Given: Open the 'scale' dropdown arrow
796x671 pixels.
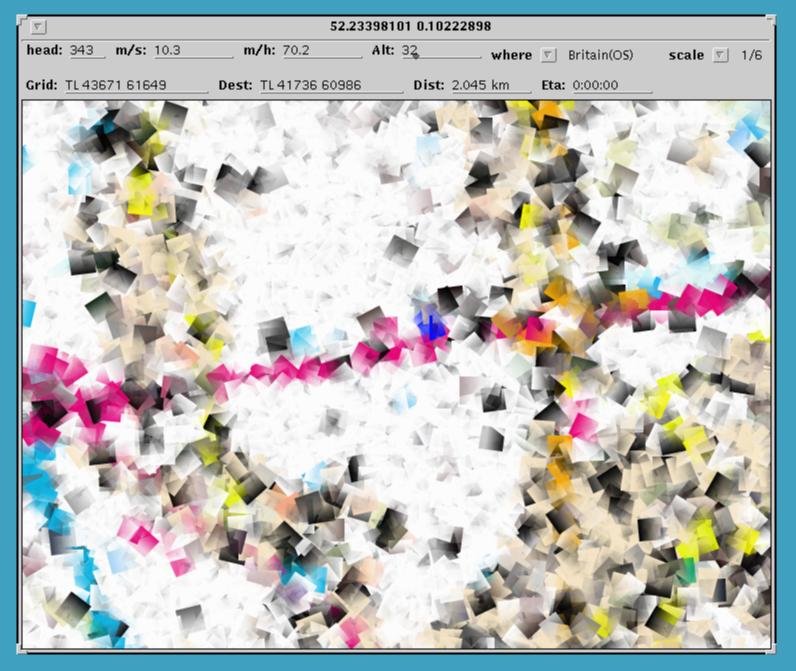Looking at the screenshot, I should pos(720,55).
